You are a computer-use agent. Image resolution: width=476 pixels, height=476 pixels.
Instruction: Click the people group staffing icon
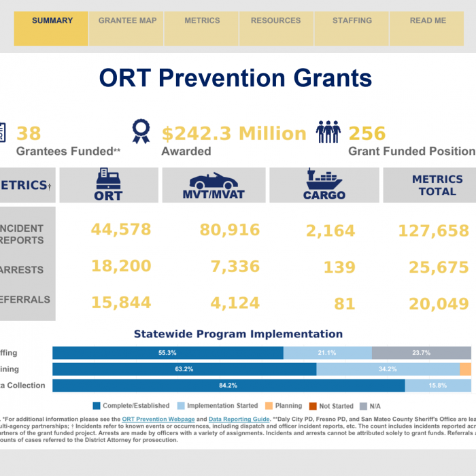pos(328,131)
